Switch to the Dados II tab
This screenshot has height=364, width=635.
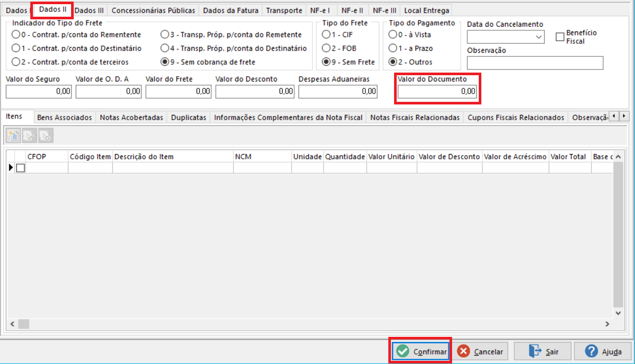[53, 9]
